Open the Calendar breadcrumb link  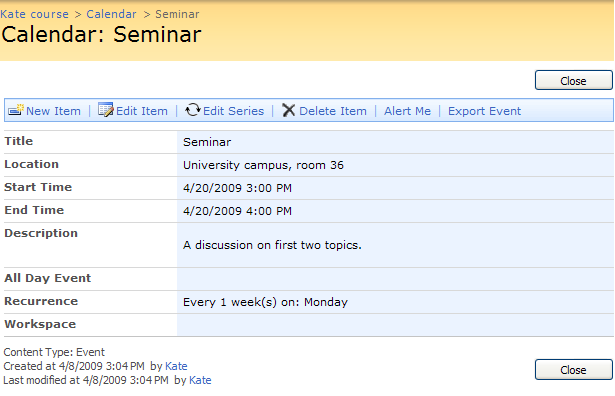click(x=111, y=14)
